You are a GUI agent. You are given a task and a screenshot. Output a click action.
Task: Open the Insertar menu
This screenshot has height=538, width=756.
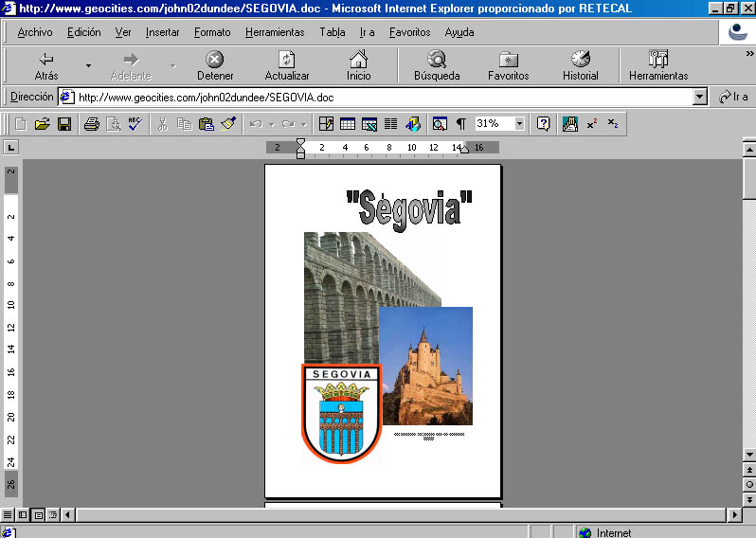coord(163,32)
